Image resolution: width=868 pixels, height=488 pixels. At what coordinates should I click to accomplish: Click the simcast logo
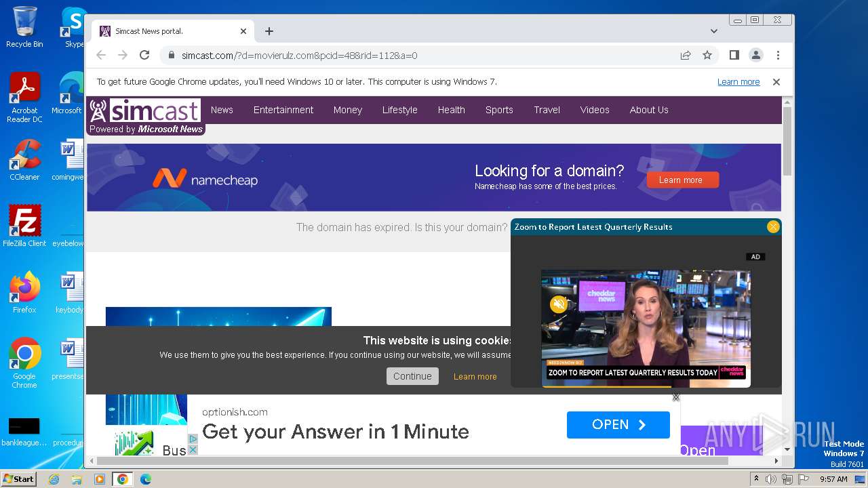pyautogui.click(x=145, y=110)
